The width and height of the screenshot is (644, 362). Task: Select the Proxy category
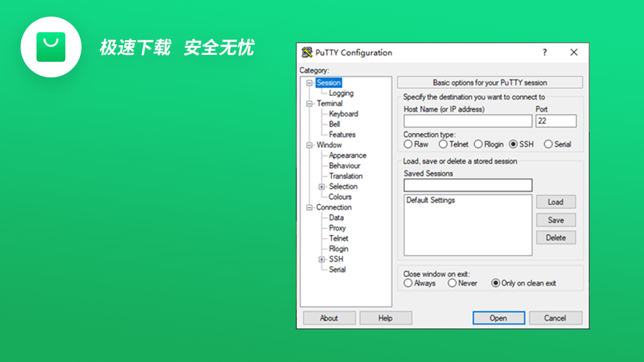pyautogui.click(x=337, y=228)
